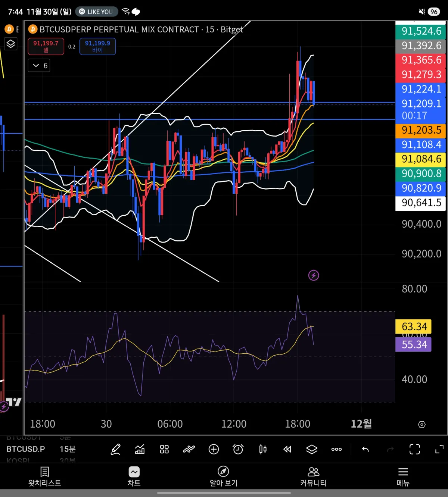Add a symbol with plus circle

(x=214, y=449)
